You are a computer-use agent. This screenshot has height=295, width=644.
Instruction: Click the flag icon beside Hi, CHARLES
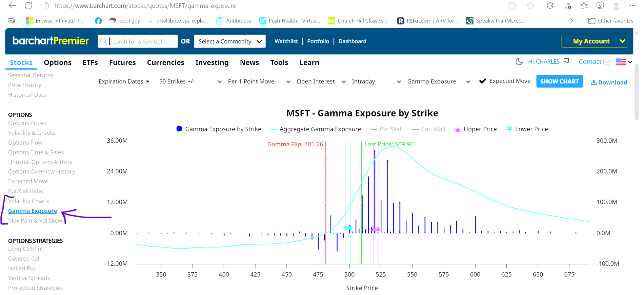[x=566, y=61]
